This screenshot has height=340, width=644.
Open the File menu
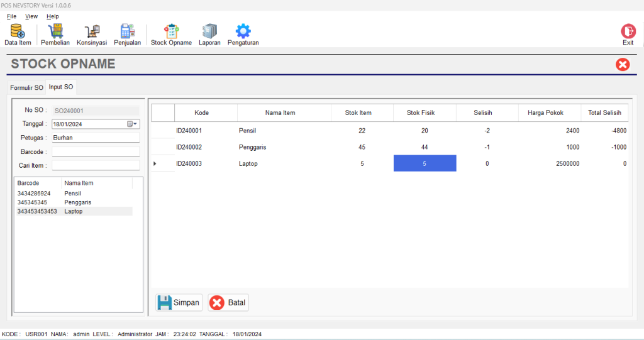11,16
